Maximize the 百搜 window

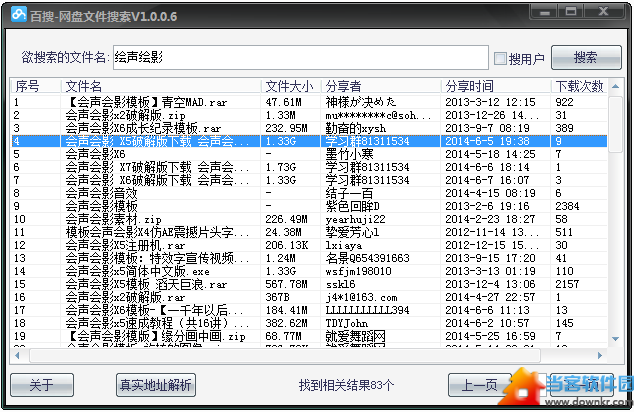571,12
